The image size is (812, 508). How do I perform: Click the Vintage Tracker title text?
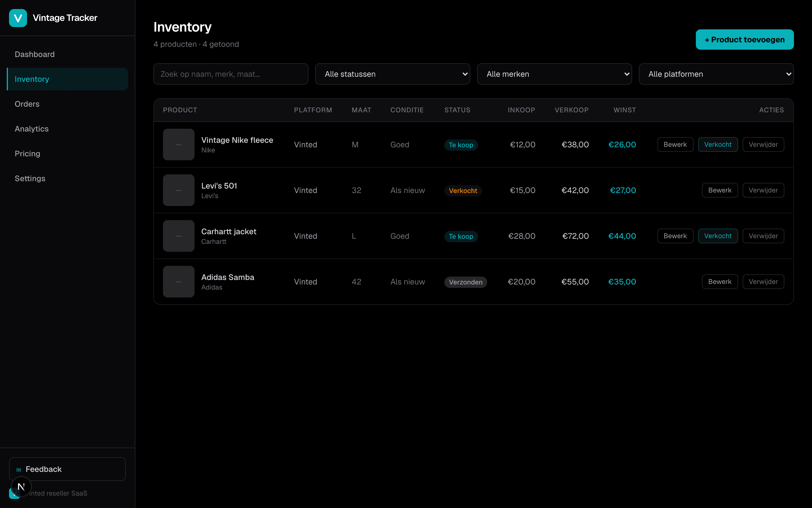pos(65,18)
